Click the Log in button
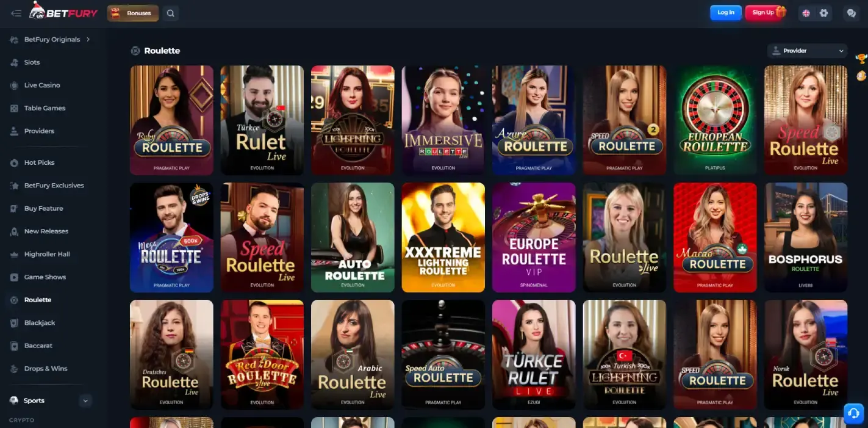Screen dimensions: 868x428 coord(726,13)
